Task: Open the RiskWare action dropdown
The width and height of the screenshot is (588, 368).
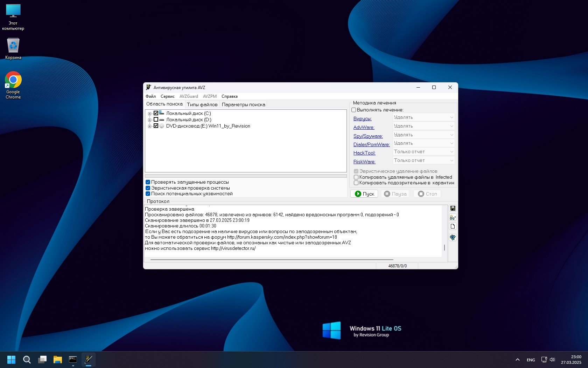Action: tap(423, 161)
